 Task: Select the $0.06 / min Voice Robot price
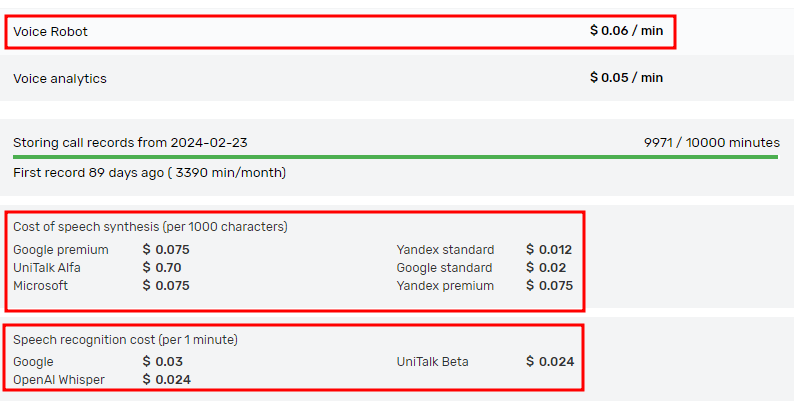[626, 31]
